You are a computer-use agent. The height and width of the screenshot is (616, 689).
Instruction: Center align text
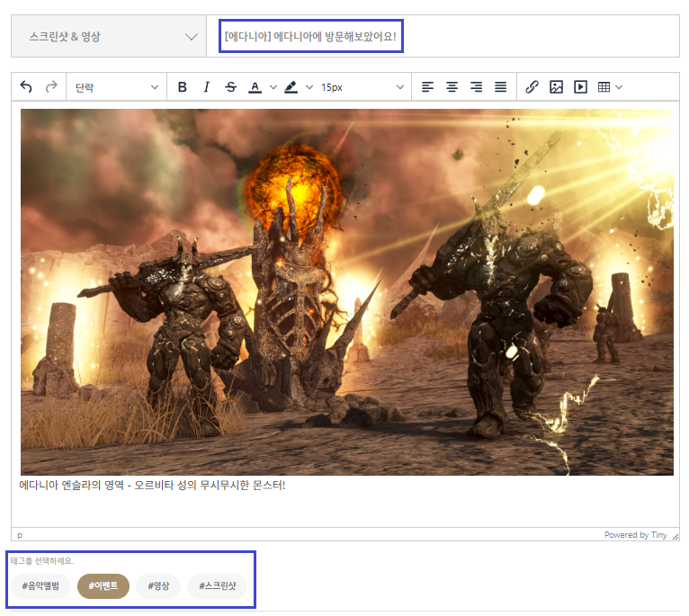point(452,87)
